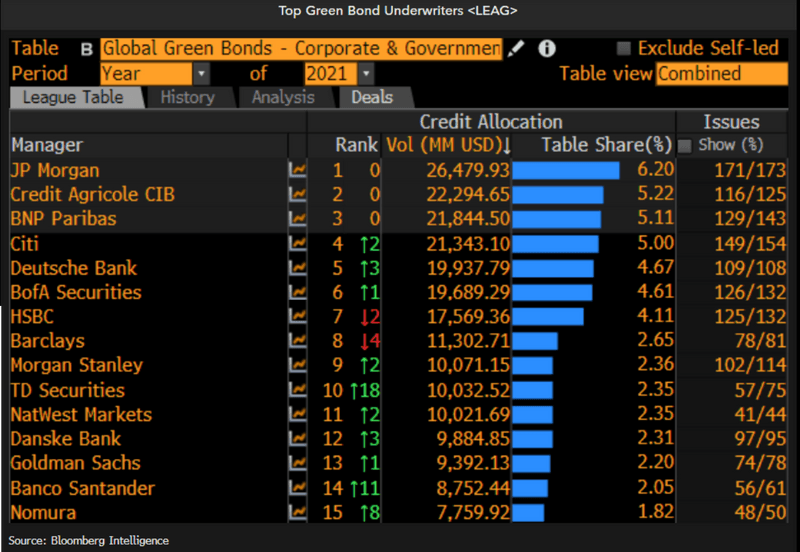Select the Barclays manager name
The width and height of the screenshot is (800, 552).
click(47, 341)
